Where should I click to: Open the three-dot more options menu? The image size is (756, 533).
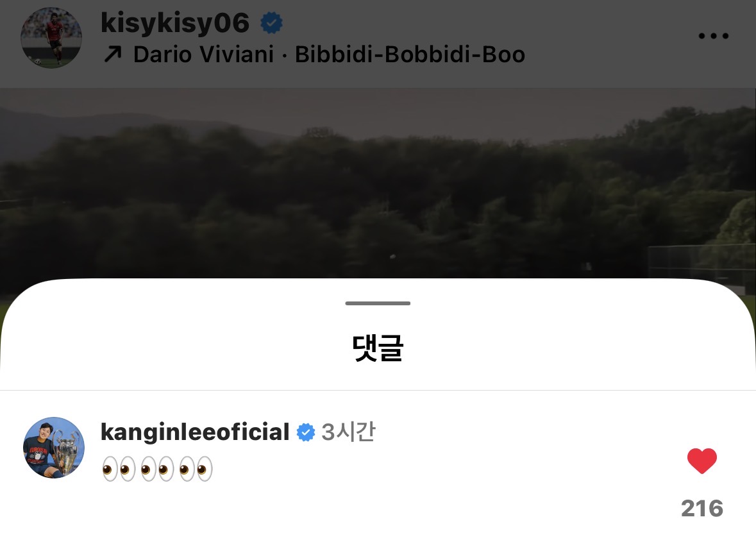pyautogui.click(x=713, y=36)
